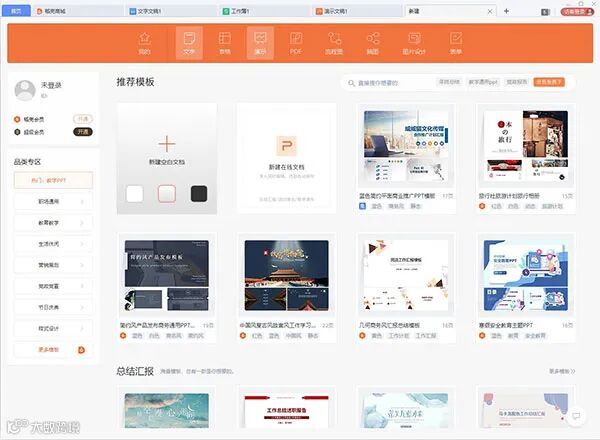
Task: Expand the 营销策划 category
Action: [53, 265]
